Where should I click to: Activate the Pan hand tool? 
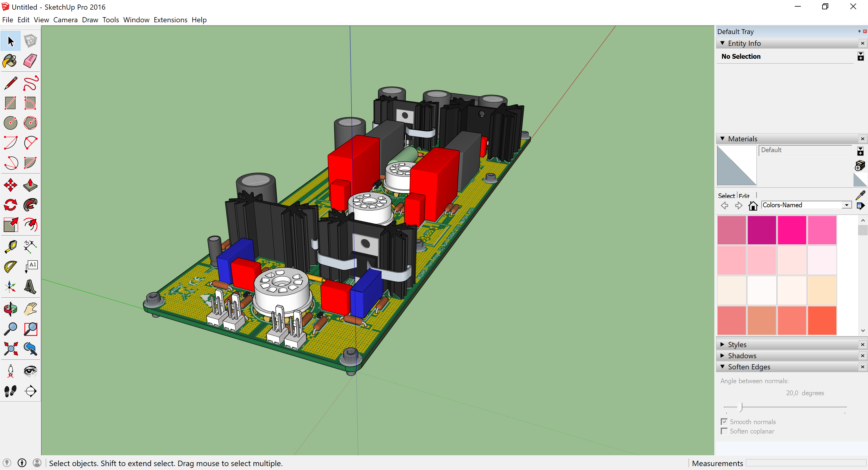pyautogui.click(x=30, y=309)
